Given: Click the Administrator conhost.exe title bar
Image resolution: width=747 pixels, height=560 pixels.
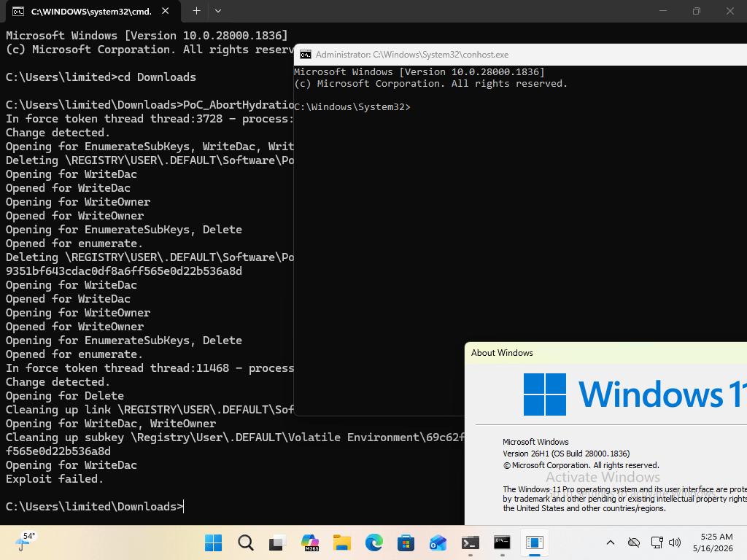Looking at the screenshot, I should (x=521, y=55).
